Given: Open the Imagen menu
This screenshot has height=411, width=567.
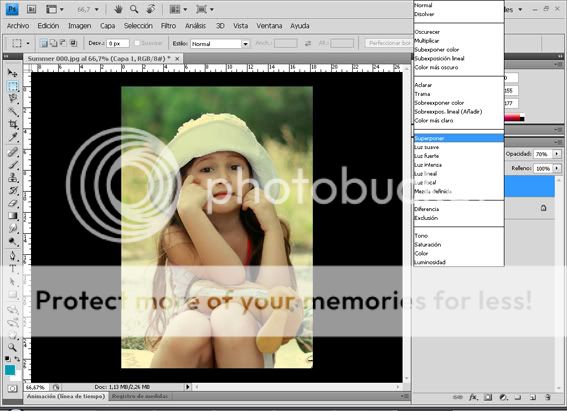Looking at the screenshot, I should [80, 26].
